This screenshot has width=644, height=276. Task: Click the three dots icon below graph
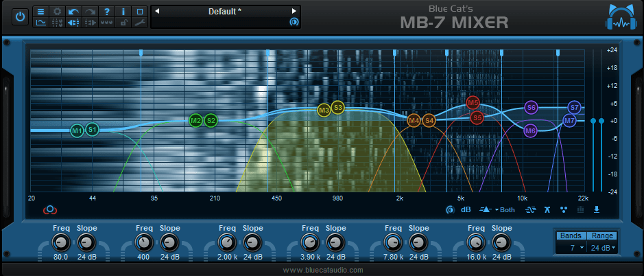tap(563, 210)
